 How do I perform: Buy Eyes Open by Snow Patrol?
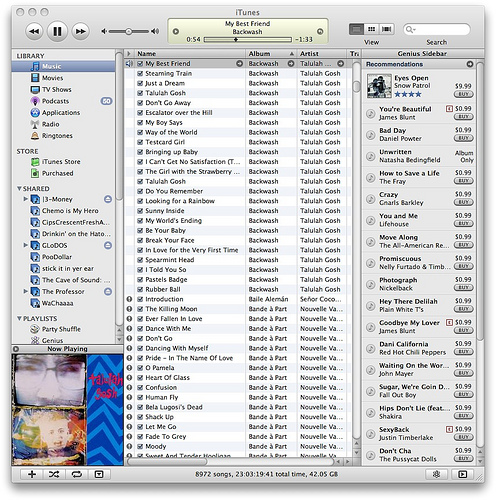tap(463, 94)
